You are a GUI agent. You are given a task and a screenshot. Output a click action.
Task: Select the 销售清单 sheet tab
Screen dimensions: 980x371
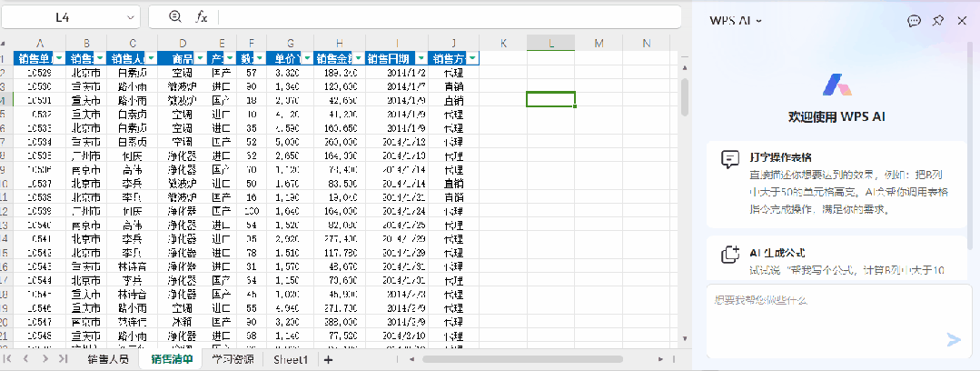(x=172, y=360)
